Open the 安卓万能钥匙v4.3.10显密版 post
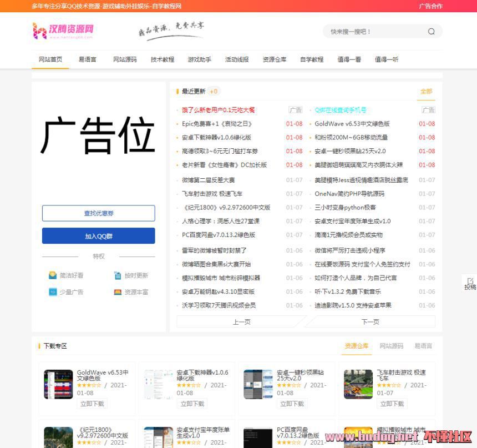The width and height of the screenshot is (477, 448). [x=218, y=291]
